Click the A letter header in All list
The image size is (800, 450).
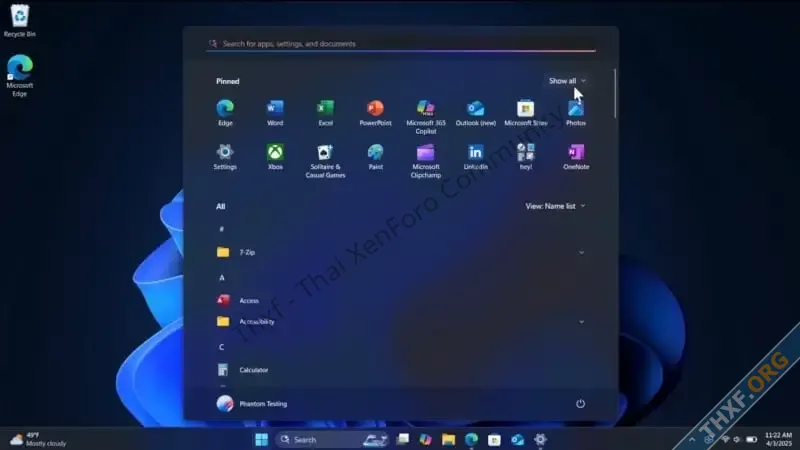click(x=221, y=278)
